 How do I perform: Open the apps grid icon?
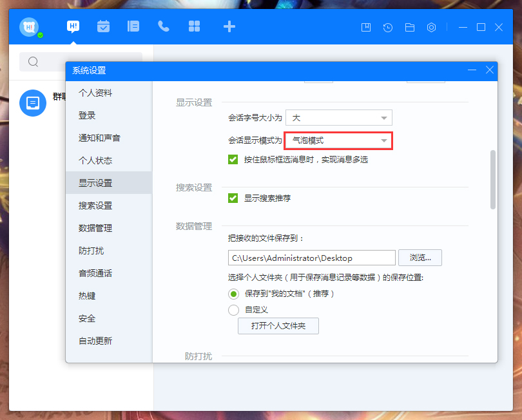tap(194, 26)
